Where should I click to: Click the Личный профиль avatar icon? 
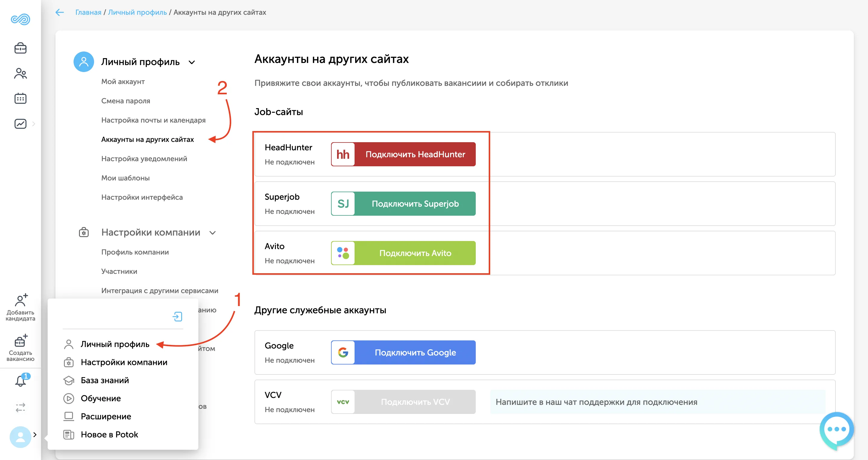coord(84,62)
